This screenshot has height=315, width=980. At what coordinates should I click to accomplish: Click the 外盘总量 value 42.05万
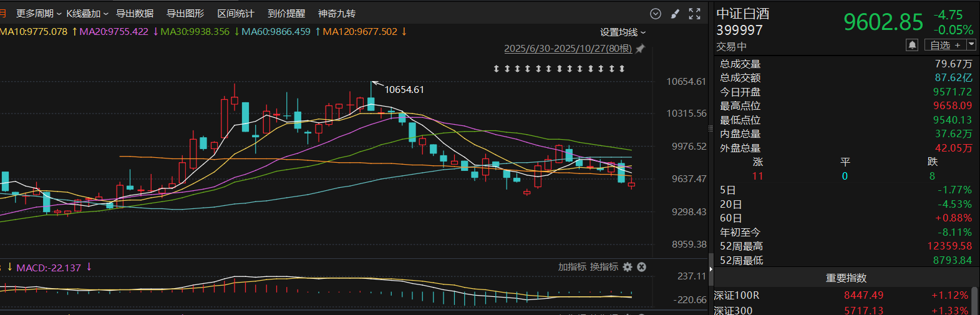953,148
